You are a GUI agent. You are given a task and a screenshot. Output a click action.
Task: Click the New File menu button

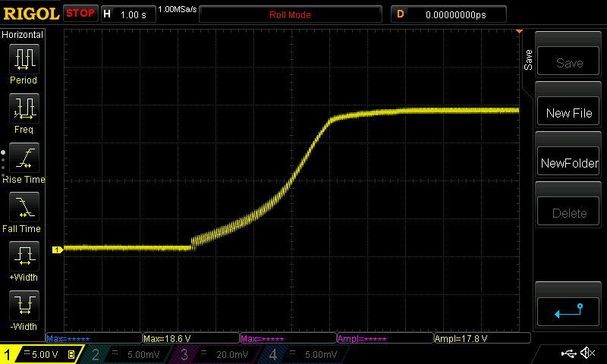[x=569, y=113]
